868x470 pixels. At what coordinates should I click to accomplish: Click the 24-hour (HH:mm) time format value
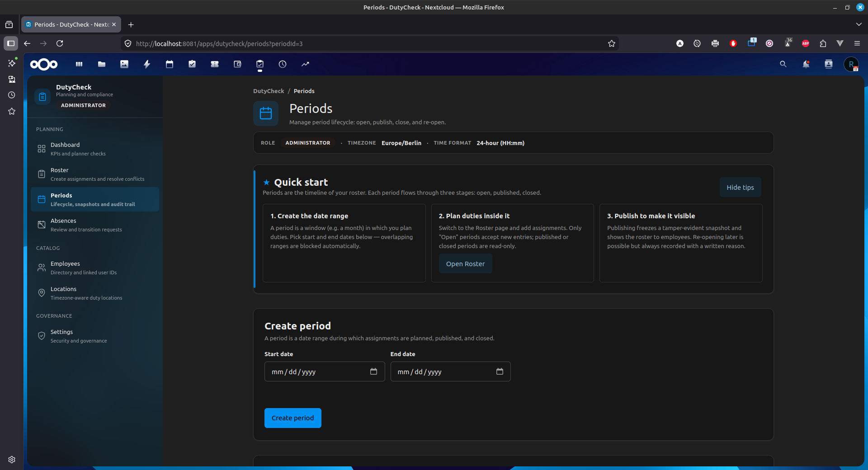pyautogui.click(x=500, y=143)
